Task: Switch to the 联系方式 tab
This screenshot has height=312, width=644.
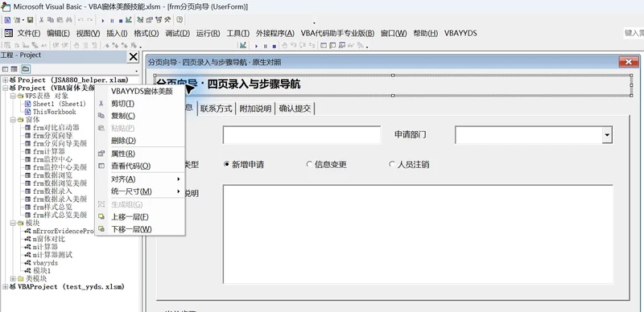Action: pyautogui.click(x=216, y=109)
